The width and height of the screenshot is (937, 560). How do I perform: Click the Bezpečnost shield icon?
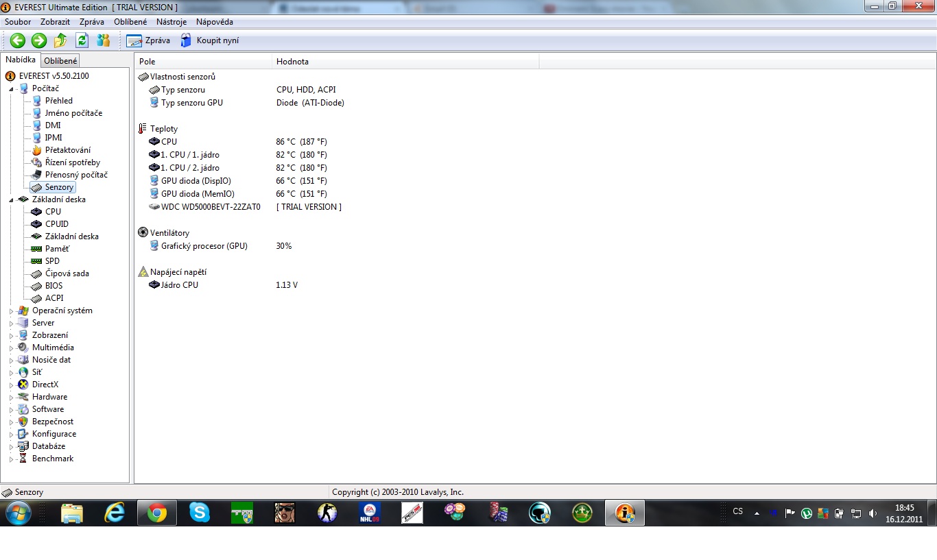[x=23, y=422]
